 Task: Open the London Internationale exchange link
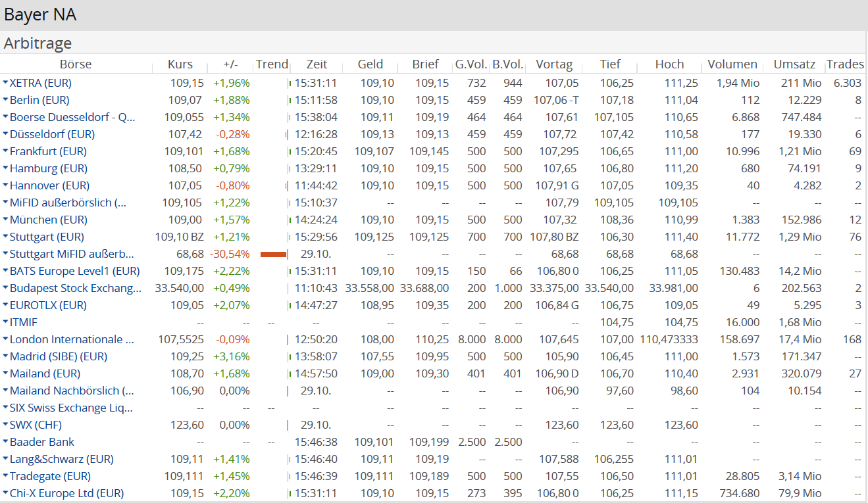pyautogui.click(x=72, y=339)
